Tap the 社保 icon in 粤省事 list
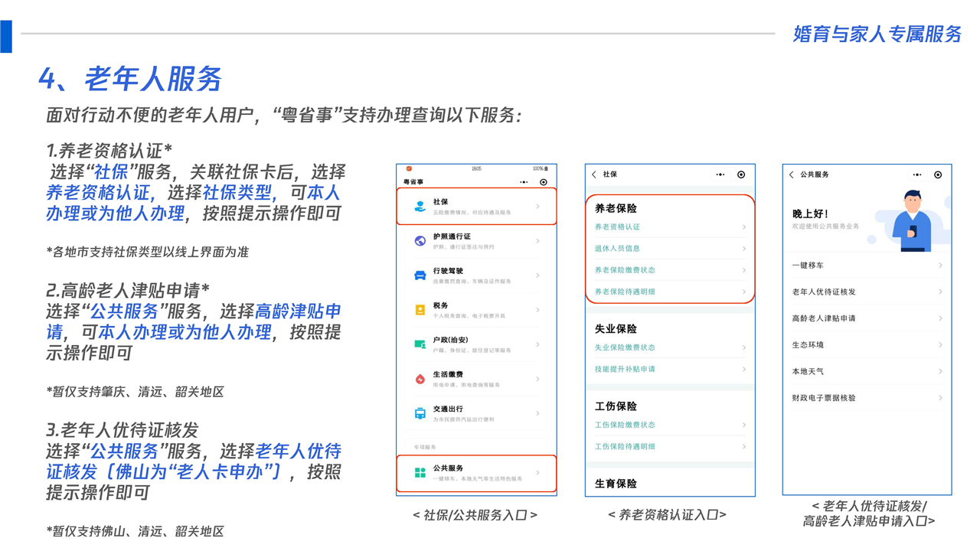The width and height of the screenshot is (980, 551). pyautogui.click(x=420, y=207)
